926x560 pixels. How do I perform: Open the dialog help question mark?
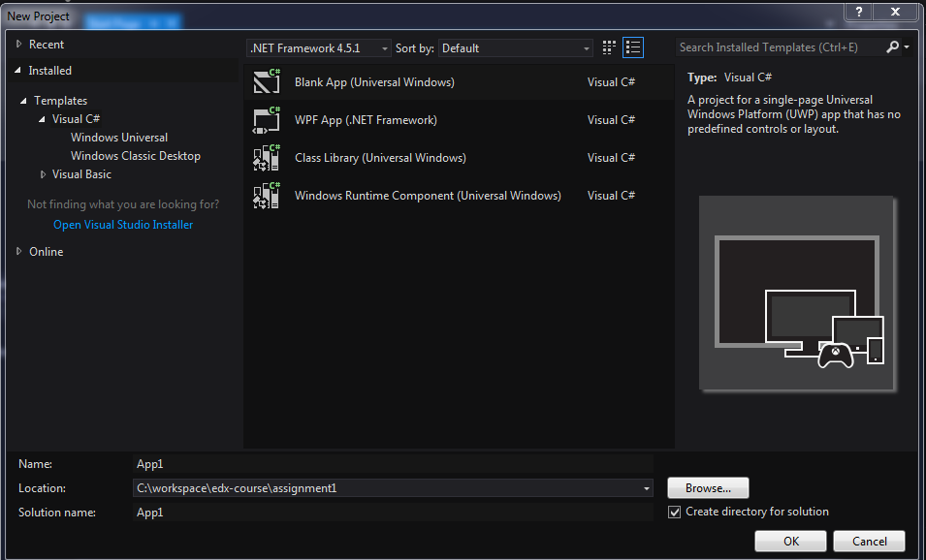[x=858, y=12]
